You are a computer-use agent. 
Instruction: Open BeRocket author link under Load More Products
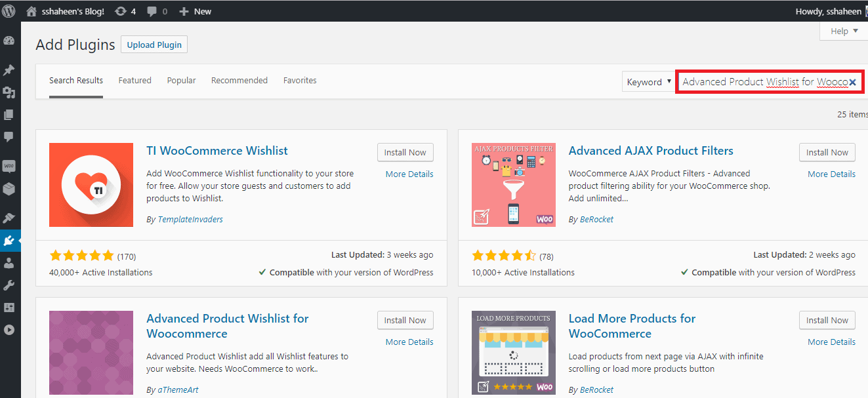596,389
